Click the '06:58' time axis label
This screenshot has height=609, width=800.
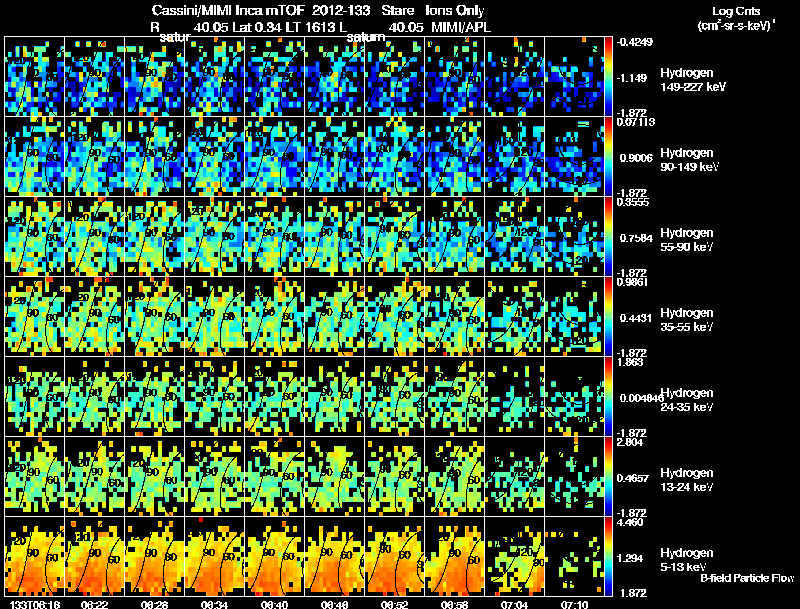click(455, 604)
